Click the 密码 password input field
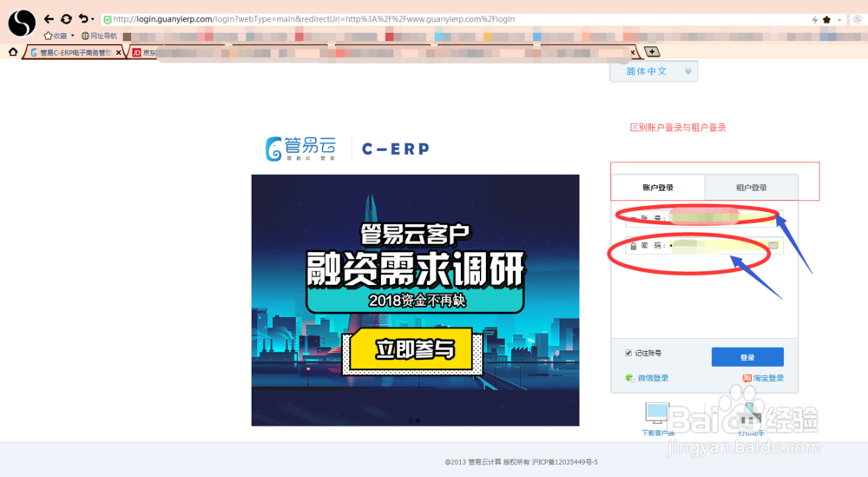Image resolution: width=868 pixels, height=477 pixels. pyautogui.click(x=704, y=245)
